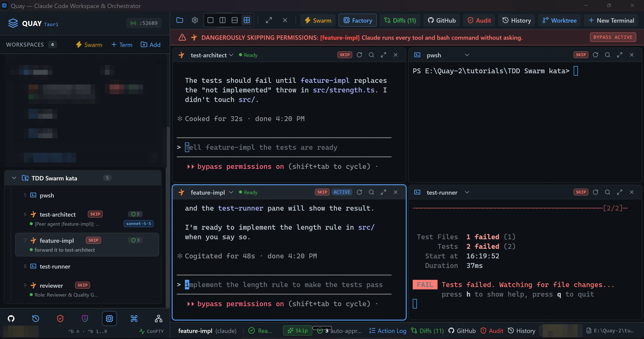Open red audit shield icon in sidebar bottom
Image resolution: width=644 pixels, height=339 pixels.
pyautogui.click(x=60, y=318)
